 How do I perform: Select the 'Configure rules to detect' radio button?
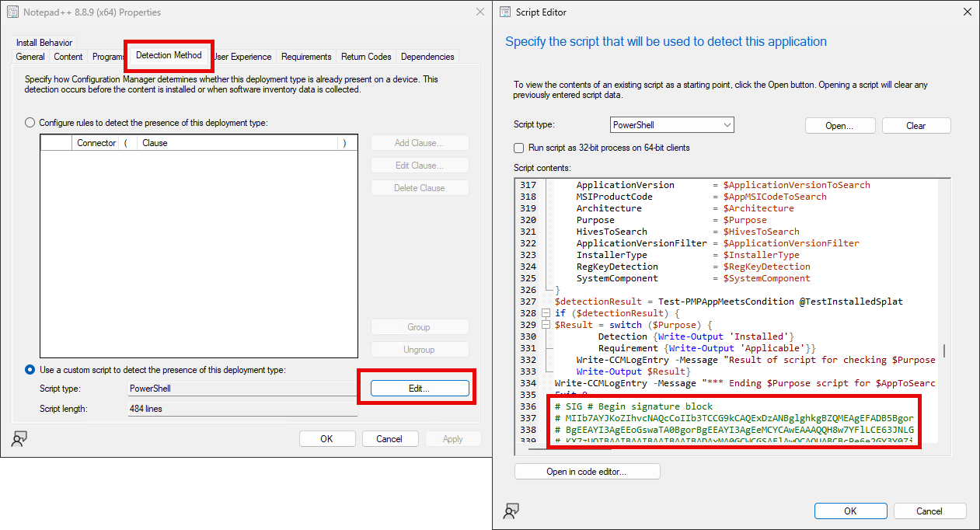[29, 122]
